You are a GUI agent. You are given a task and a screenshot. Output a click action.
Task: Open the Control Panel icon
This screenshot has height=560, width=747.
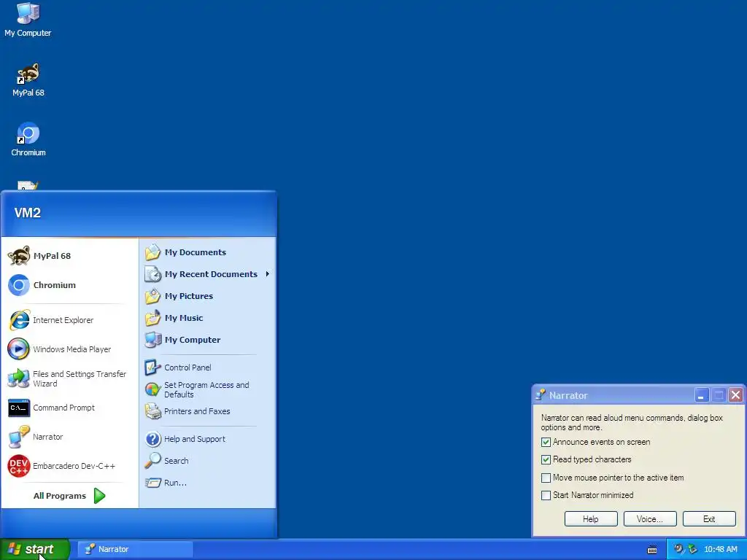(x=153, y=367)
